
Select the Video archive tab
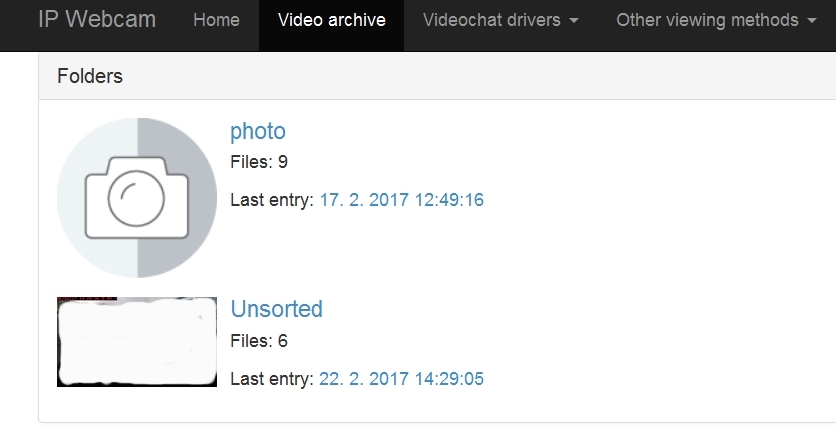(x=331, y=20)
